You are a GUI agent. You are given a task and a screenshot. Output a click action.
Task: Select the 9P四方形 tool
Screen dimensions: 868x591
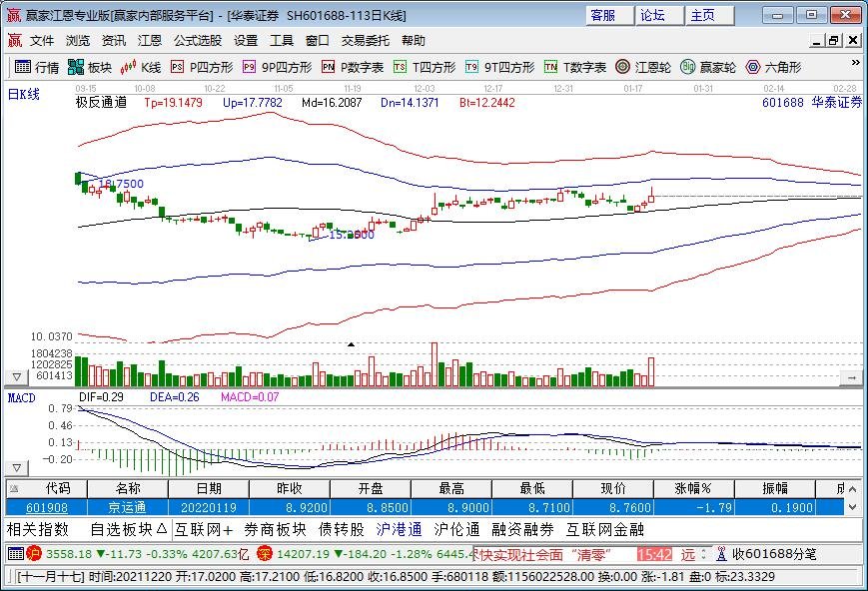[278, 68]
